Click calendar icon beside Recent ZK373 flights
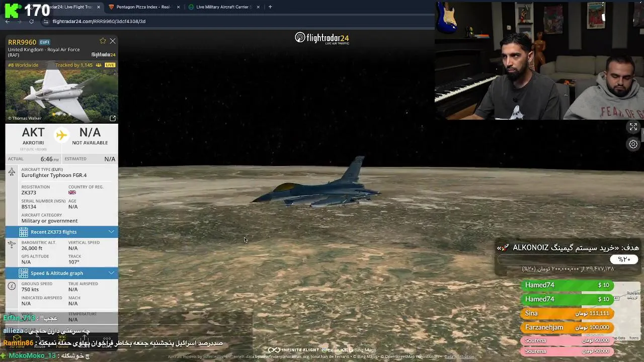The height and width of the screenshot is (362, 644). coord(24,232)
